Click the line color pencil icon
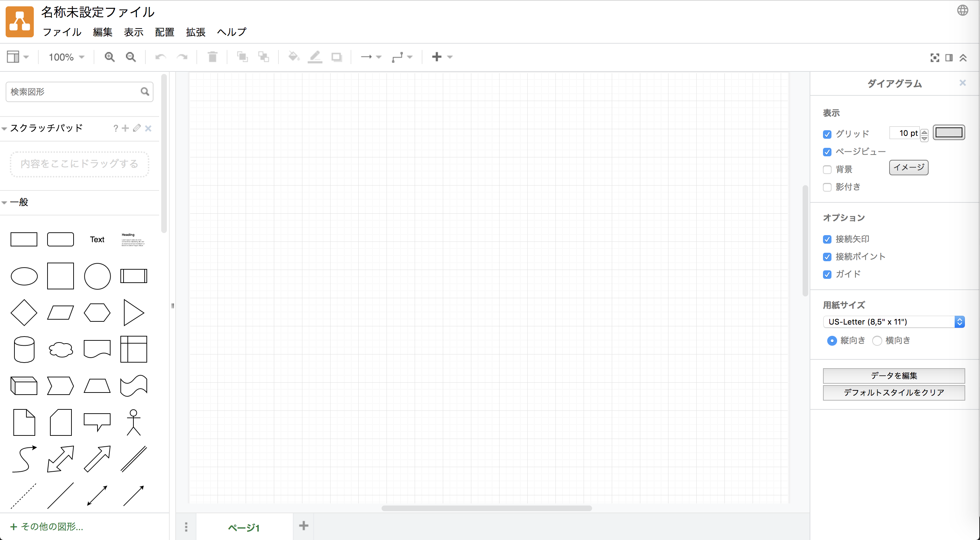Viewport: 980px width, 540px height. [x=315, y=57]
